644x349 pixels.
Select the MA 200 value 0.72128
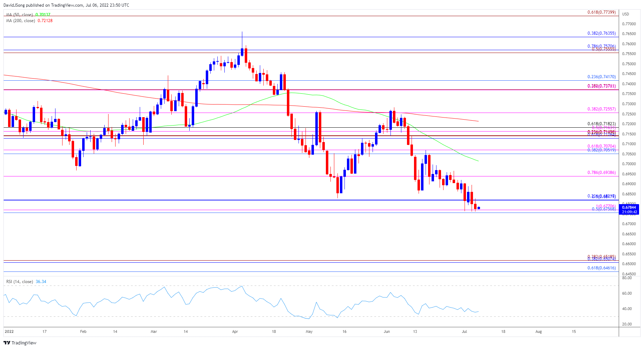pos(45,21)
